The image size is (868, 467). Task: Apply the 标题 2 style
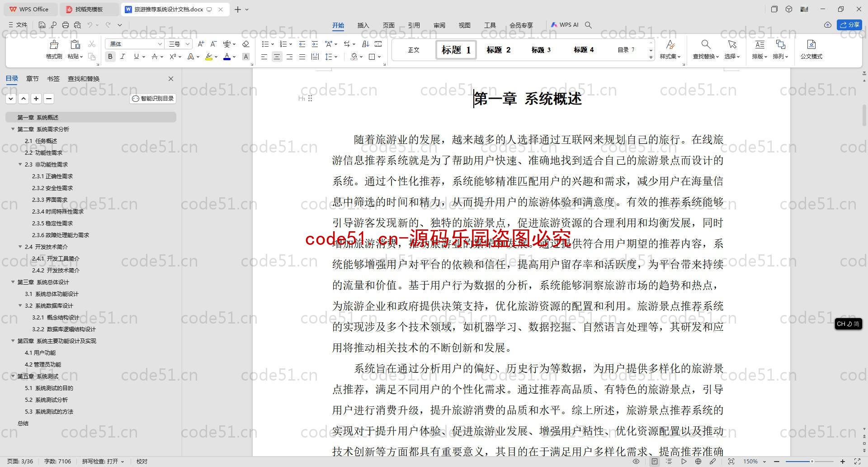coord(498,50)
